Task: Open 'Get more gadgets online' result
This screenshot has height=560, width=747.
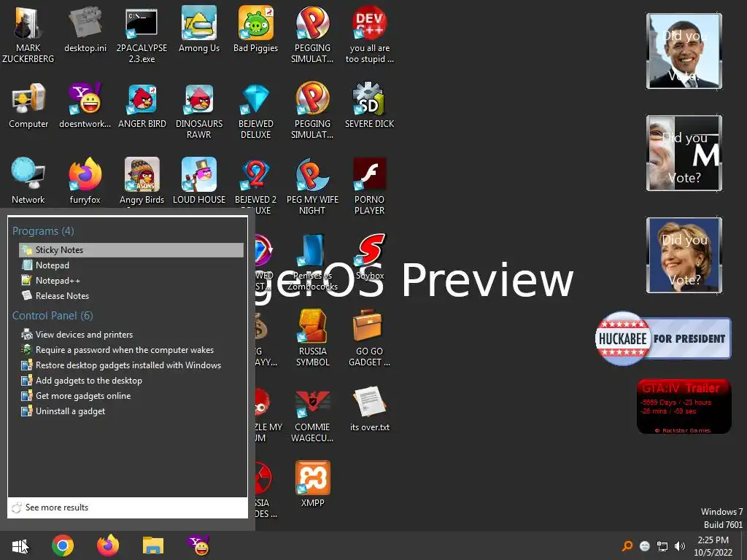Action: (131, 396)
